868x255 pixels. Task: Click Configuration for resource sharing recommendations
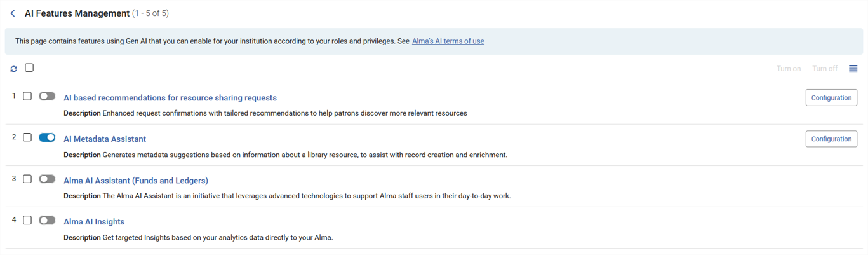[x=831, y=97]
